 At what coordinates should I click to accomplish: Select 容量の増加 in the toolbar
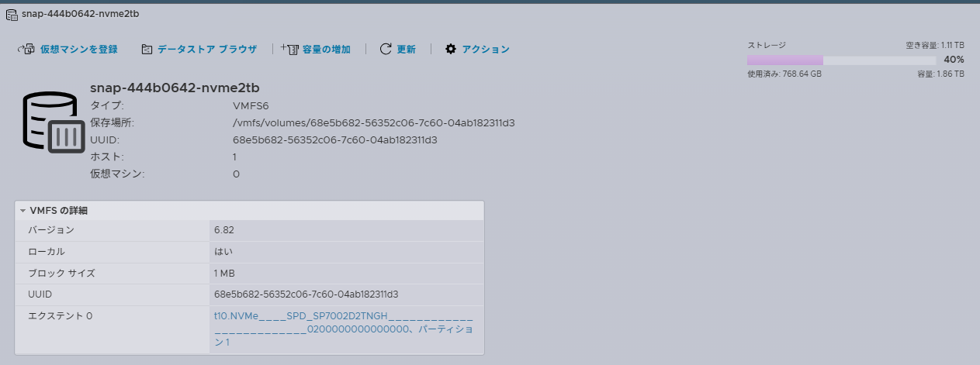click(326, 50)
